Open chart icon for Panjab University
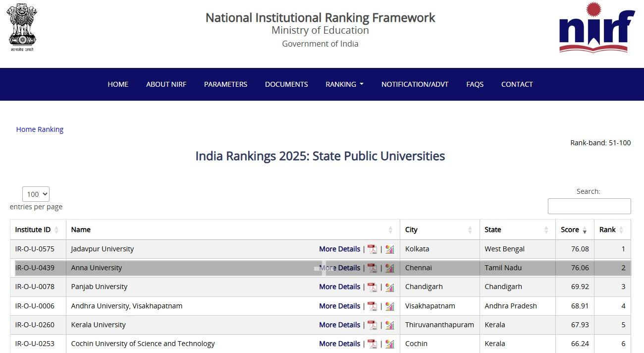 point(390,287)
